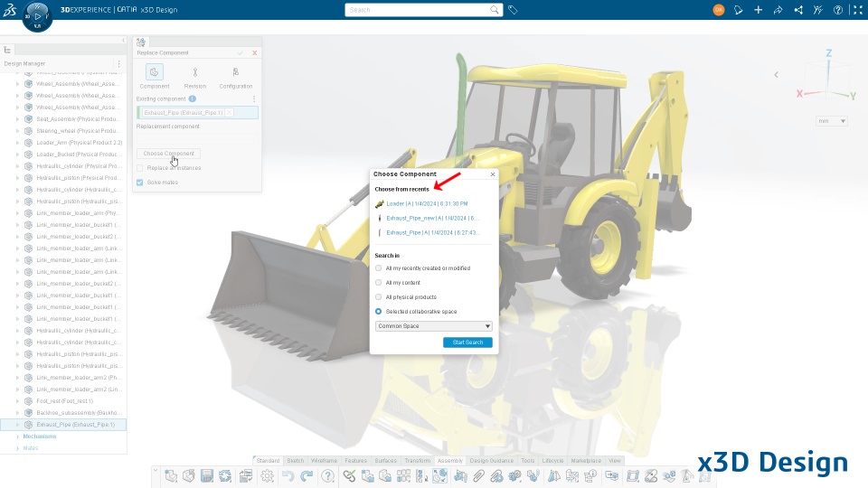Switch to the Features tab

click(355, 460)
